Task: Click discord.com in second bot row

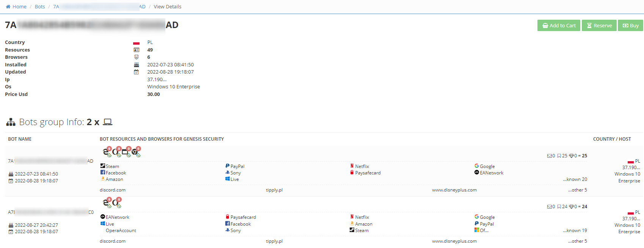Action: (113, 241)
